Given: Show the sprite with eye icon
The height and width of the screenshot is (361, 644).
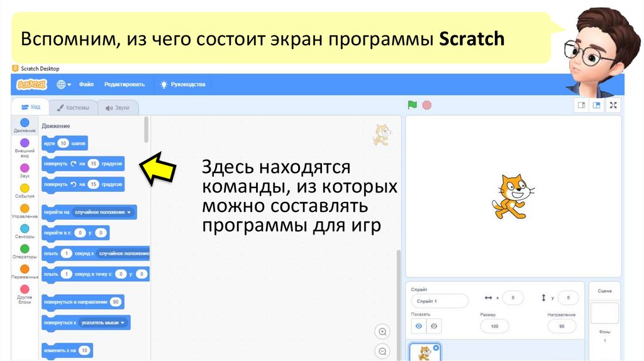Looking at the screenshot, I should point(418,326).
